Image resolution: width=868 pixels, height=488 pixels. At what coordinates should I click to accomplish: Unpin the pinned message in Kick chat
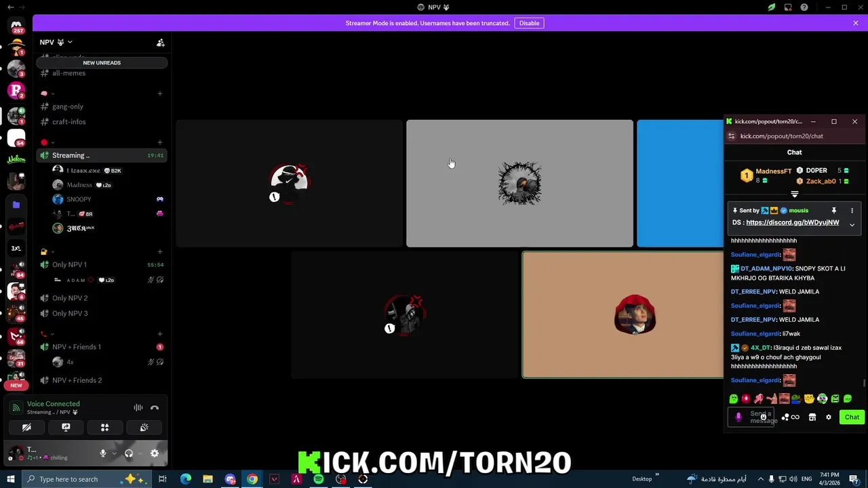click(834, 211)
